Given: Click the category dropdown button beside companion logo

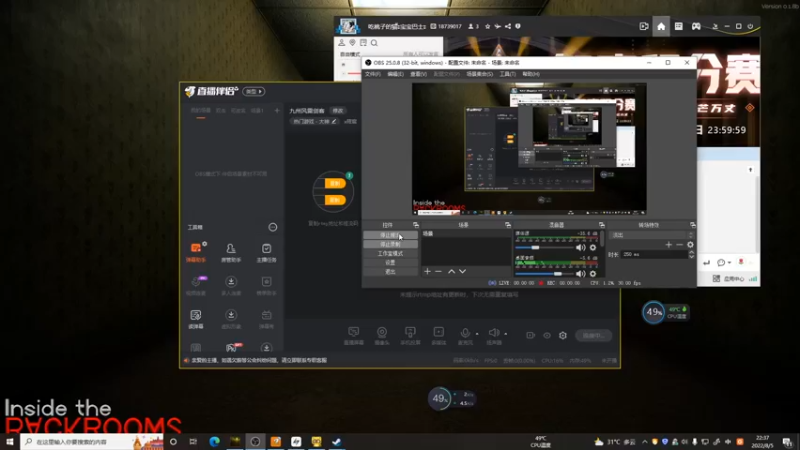Looking at the screenshot, I should [254, 91].
